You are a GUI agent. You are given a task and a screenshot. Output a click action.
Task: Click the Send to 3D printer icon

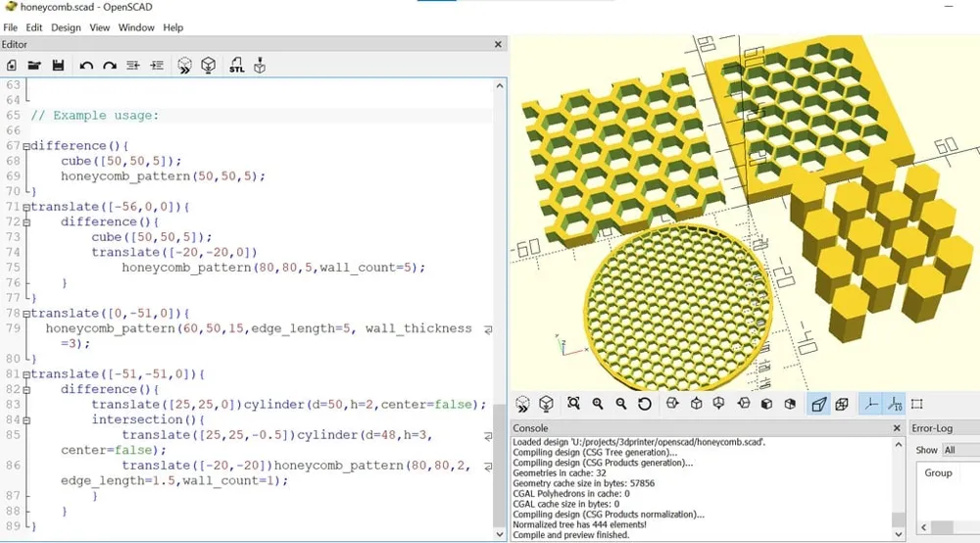[260, 66]
